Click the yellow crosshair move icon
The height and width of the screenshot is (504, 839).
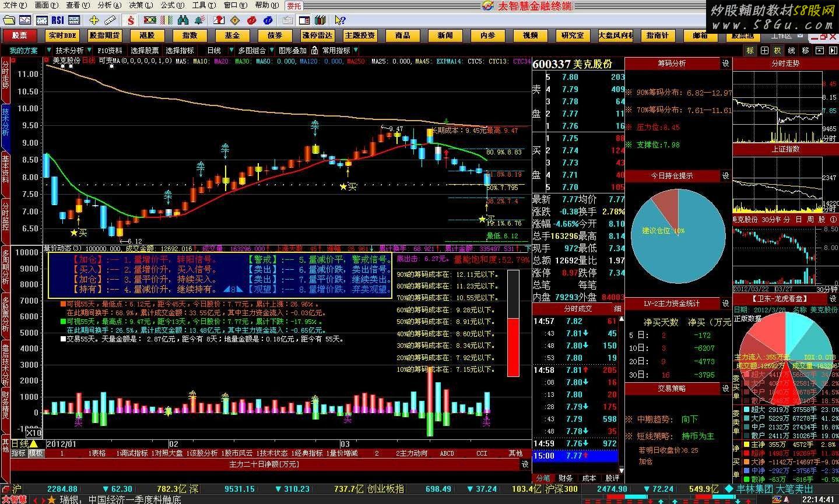pyautogui.click(x=94, y=20)
